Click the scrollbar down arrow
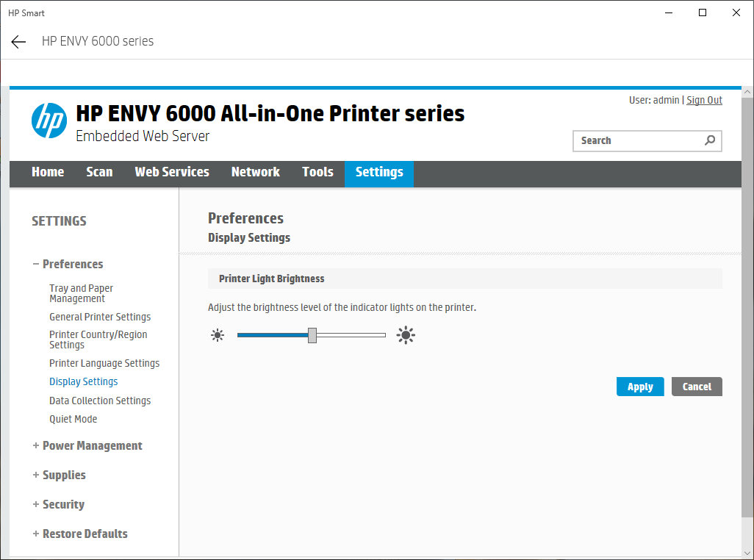Image resolution: width=754 pixels, height=560 pixels. tap(747, 553)
